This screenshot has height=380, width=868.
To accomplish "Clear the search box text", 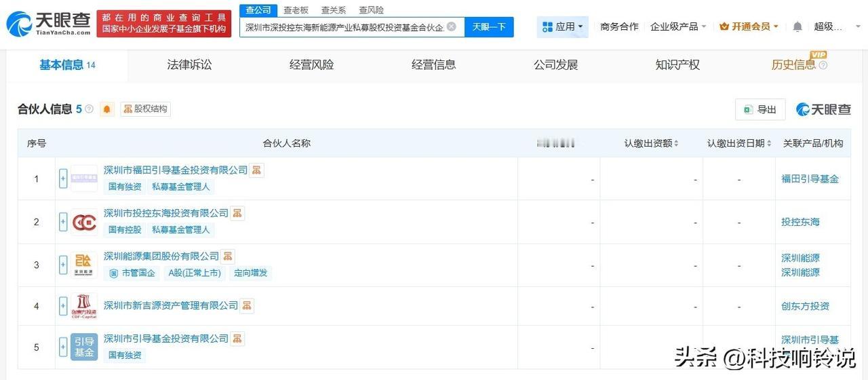I will pyautogui.click(x=452, y=26).
